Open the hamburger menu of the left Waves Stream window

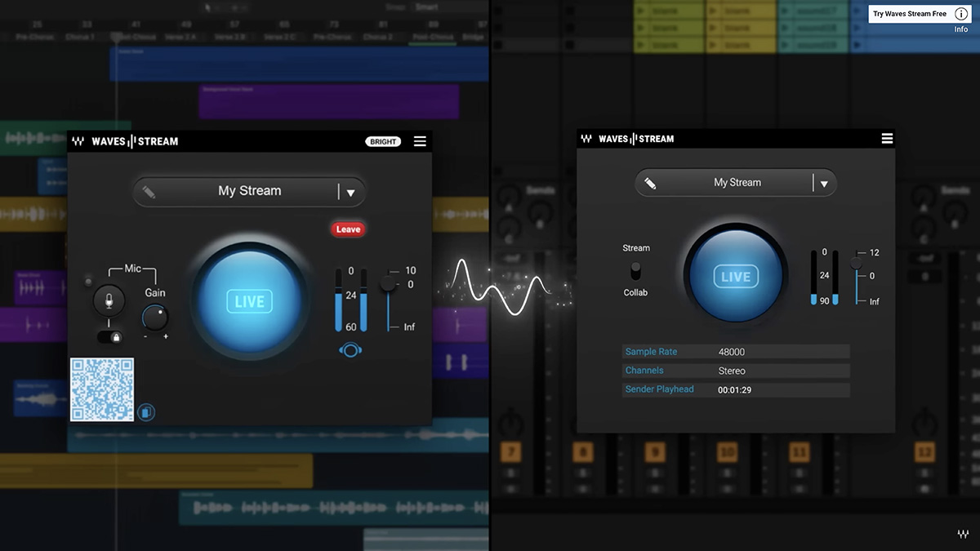(420, 140)
